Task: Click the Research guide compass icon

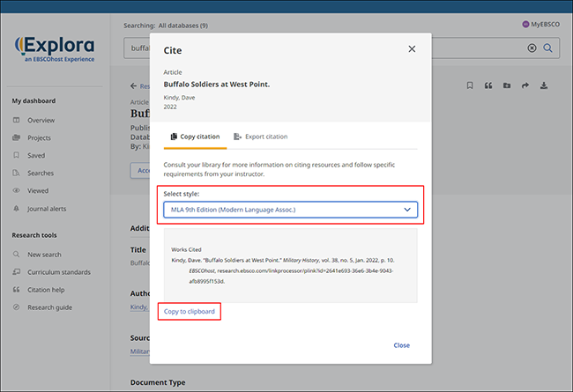Action: 16,307
